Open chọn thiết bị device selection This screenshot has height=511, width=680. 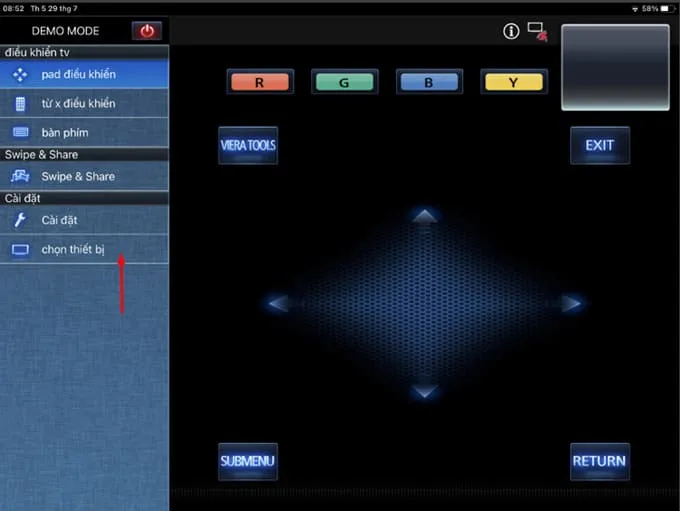coord(84,249)
